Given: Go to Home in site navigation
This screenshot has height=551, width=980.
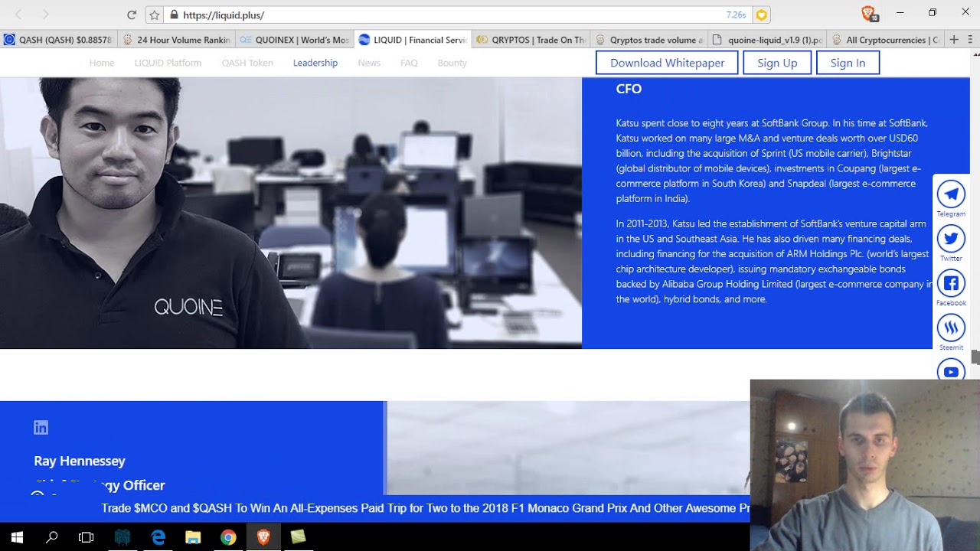Looking at the screenshot, I should tap(102, 63).
